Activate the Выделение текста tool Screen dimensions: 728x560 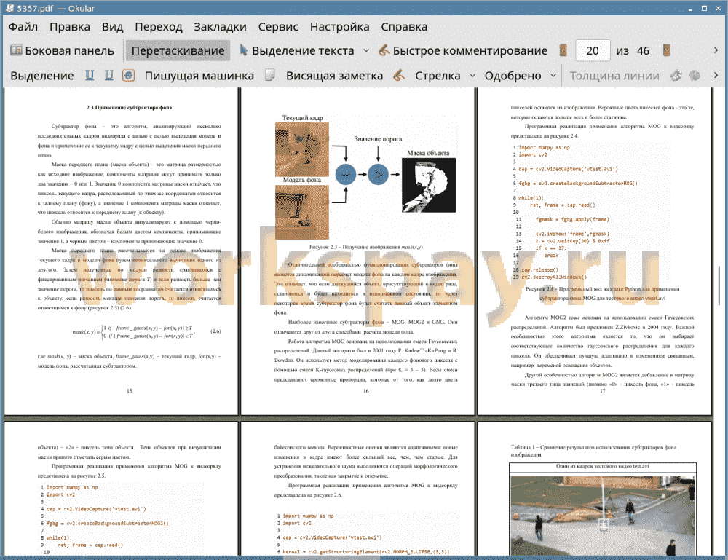[297, 51]
